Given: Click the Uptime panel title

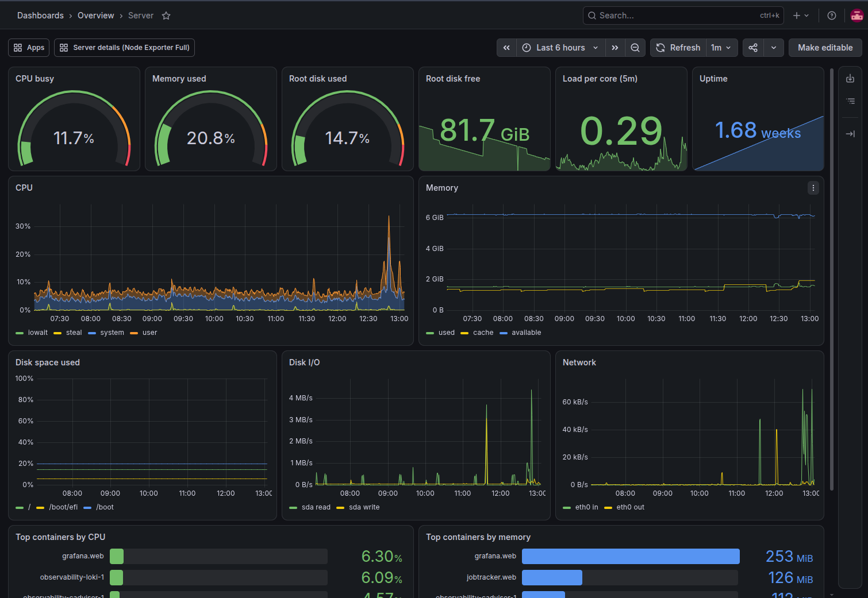Looking at the screenshot, I should click(713, 79).
